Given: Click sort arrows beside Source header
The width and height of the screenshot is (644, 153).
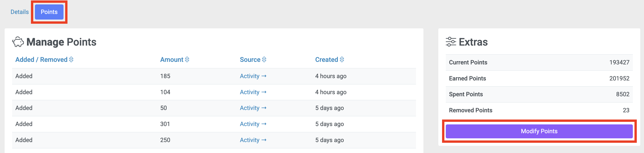Looking at the screenshot, I should pyautogui.click(x=264, y=60).
